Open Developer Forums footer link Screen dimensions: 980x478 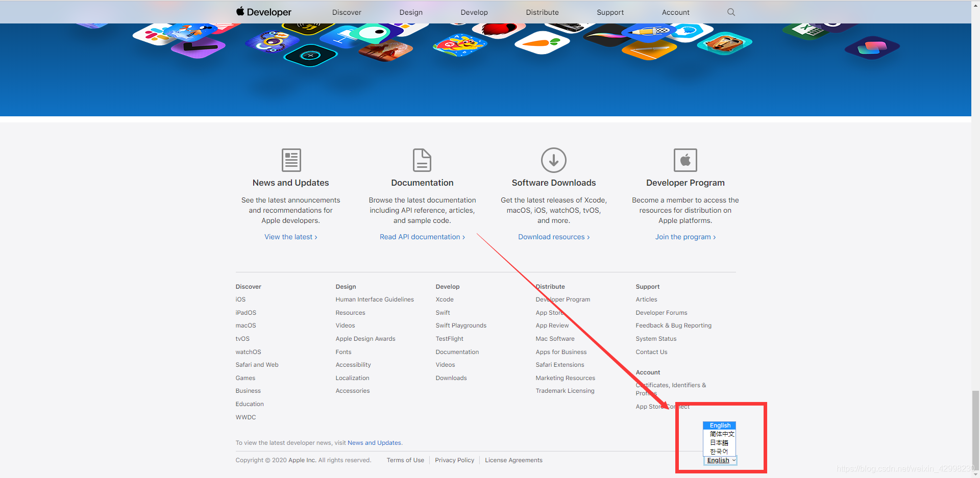point(661,313)
